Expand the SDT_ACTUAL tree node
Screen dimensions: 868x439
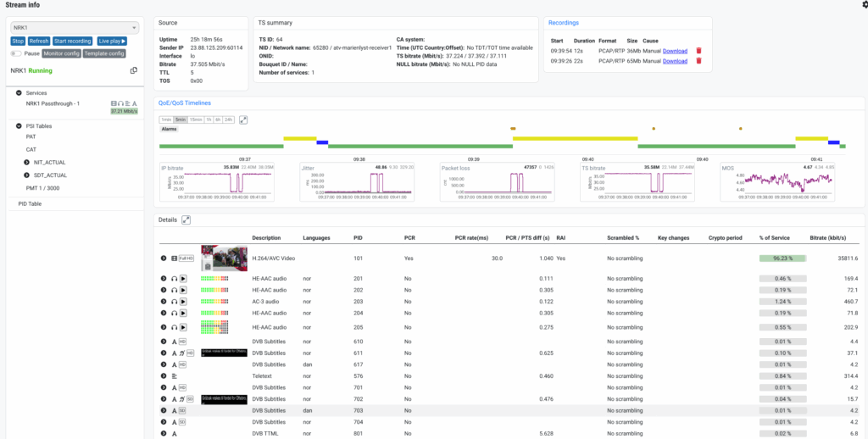tap(26, 175)
